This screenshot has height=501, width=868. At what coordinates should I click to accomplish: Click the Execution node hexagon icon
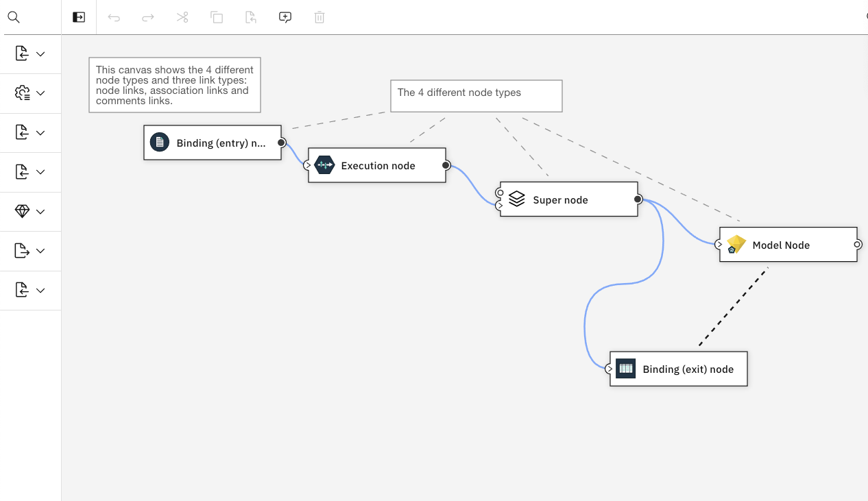click(324, 164)
